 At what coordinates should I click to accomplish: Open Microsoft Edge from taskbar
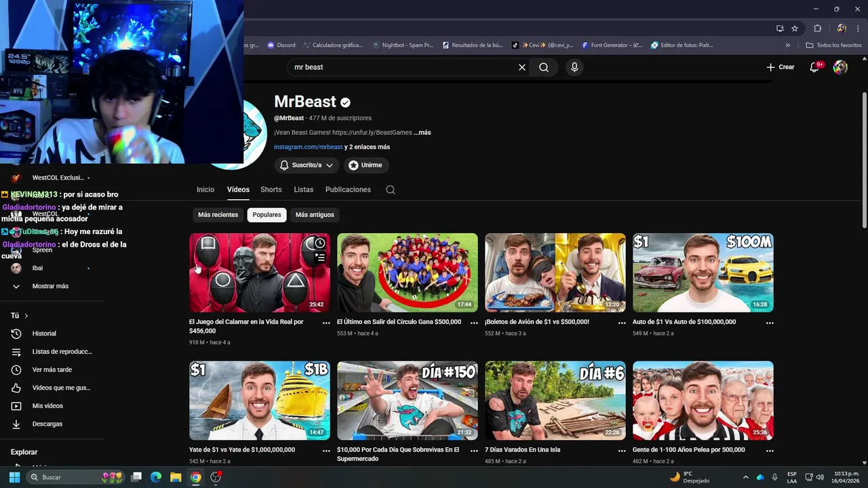156,477
